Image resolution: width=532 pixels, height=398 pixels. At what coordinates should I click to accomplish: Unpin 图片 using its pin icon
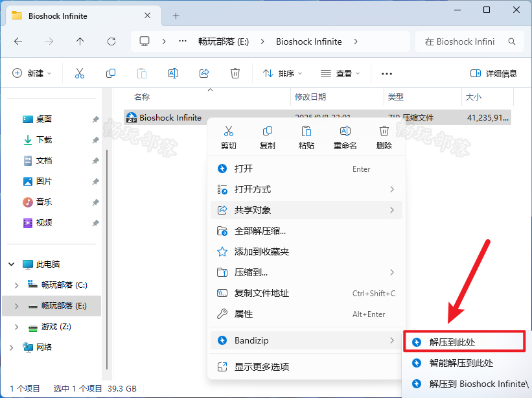coord(95,181)
